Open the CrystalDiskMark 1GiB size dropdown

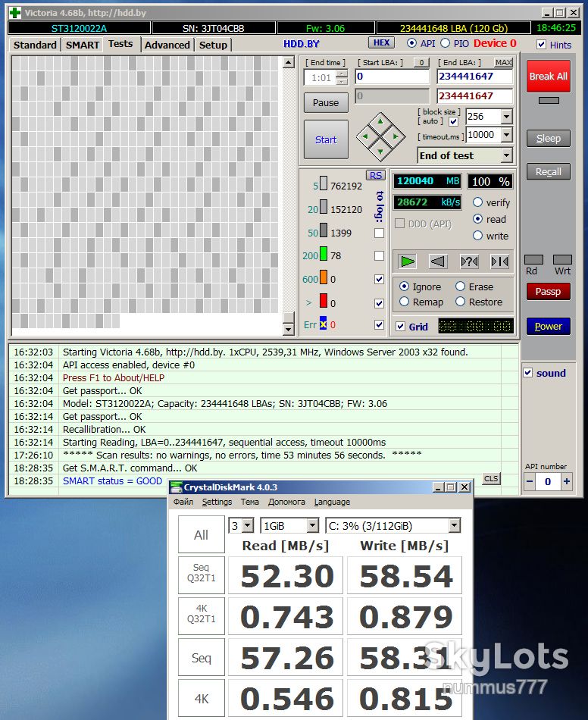pyautogui.click(x=313, y=525)
